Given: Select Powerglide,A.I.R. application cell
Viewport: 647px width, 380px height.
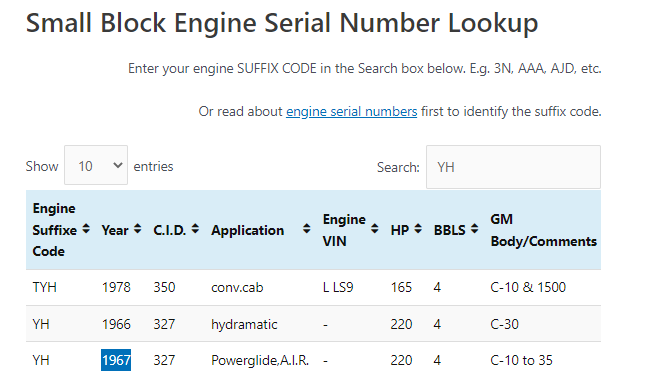Looking at the screenshot, I should point(260,360).
